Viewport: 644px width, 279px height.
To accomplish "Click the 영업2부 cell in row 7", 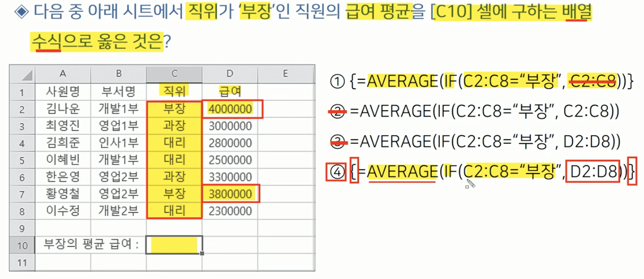I will click(119, 194).
